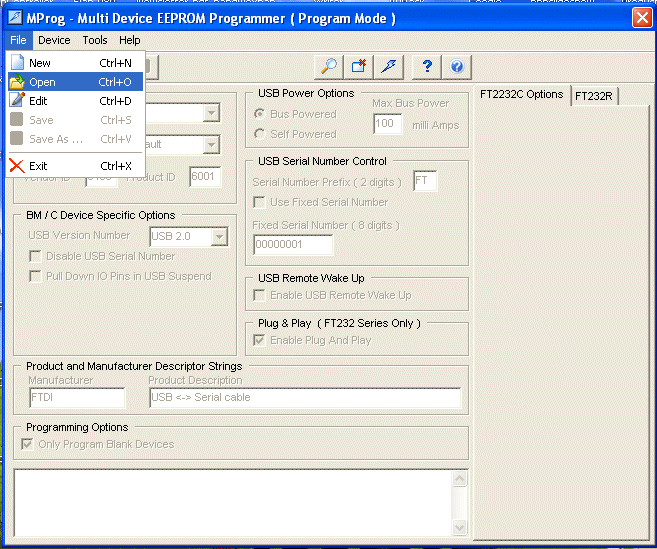Choose Edit from the File menu
This screenshot has width=657, height=549.
pyautogui.click(x=75, y=101)
